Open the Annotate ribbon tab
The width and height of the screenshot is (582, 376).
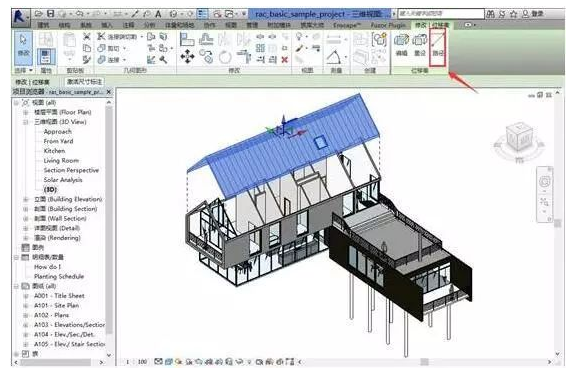point(128,25)
